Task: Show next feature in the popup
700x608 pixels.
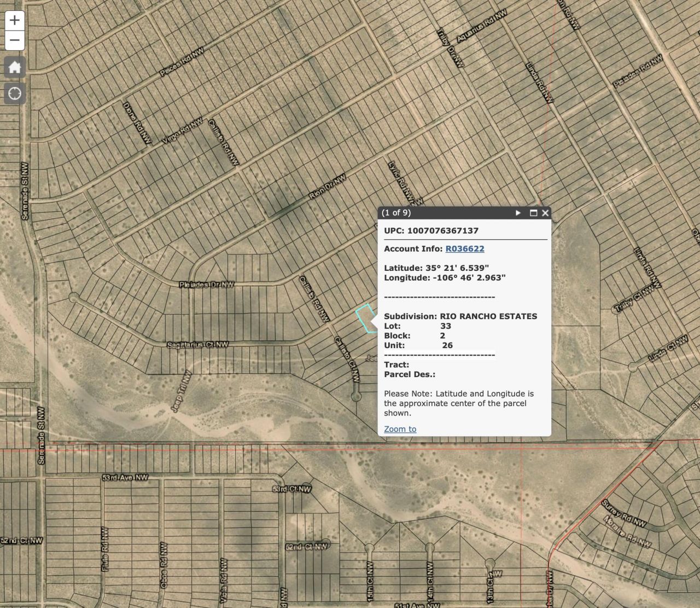Action: point(518,213)
